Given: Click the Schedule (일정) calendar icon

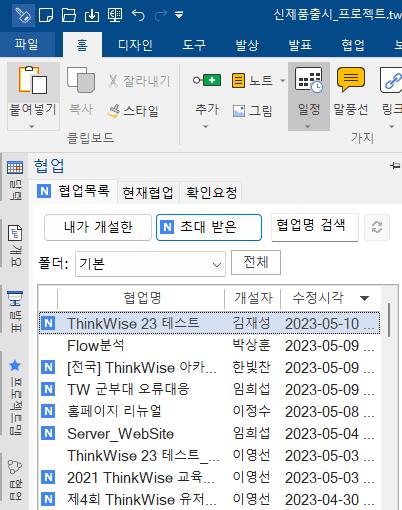Looking at the screenshot, I should pos(309,80).
